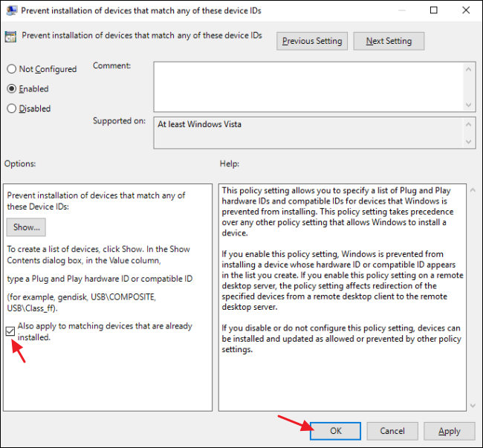The width and height of the screenshot is (483, 448).
Task: Click 'To create a list of devices' instruction text
Action: [99, 255]
